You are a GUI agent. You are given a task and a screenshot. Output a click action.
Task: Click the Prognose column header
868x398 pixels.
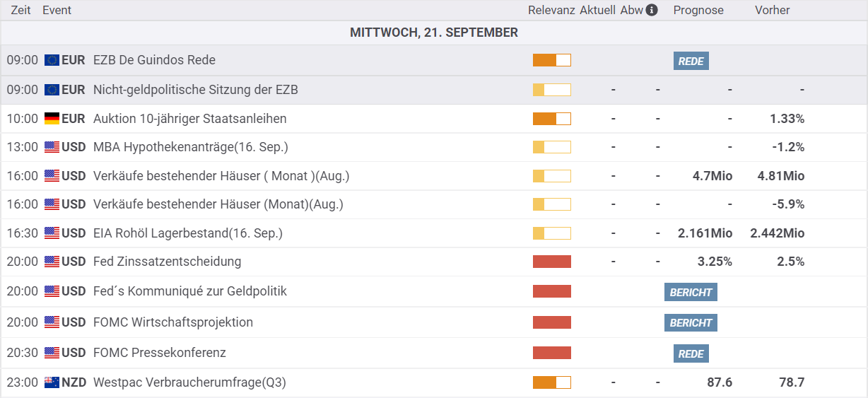point(698,10)
